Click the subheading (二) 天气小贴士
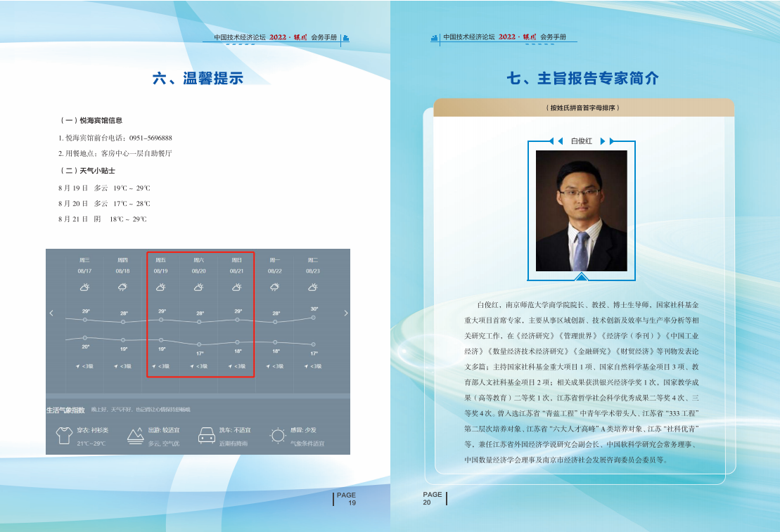The image size is (780, 532). [87, 171]
